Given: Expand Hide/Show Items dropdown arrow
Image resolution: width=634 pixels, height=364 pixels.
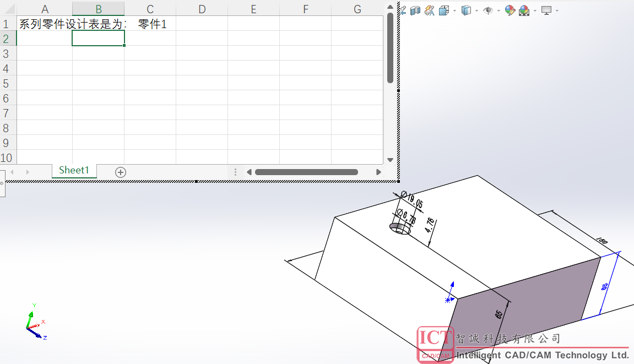Looking at the screenshot, I should click(x=498, y=11).
